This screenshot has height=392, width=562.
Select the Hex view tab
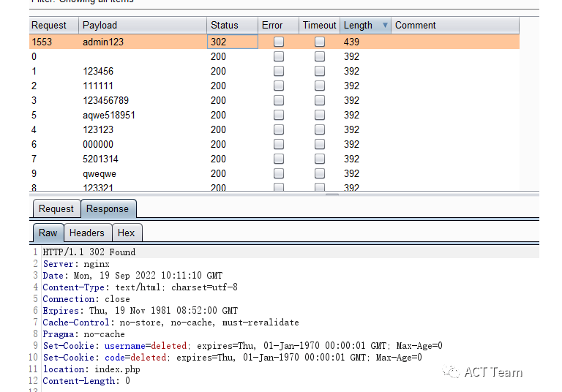127,233
